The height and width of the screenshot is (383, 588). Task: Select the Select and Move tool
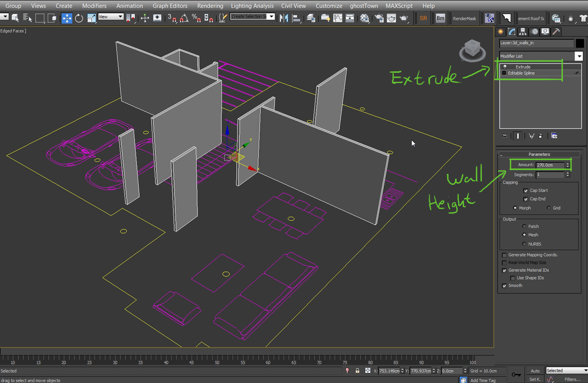pos(67,18)
